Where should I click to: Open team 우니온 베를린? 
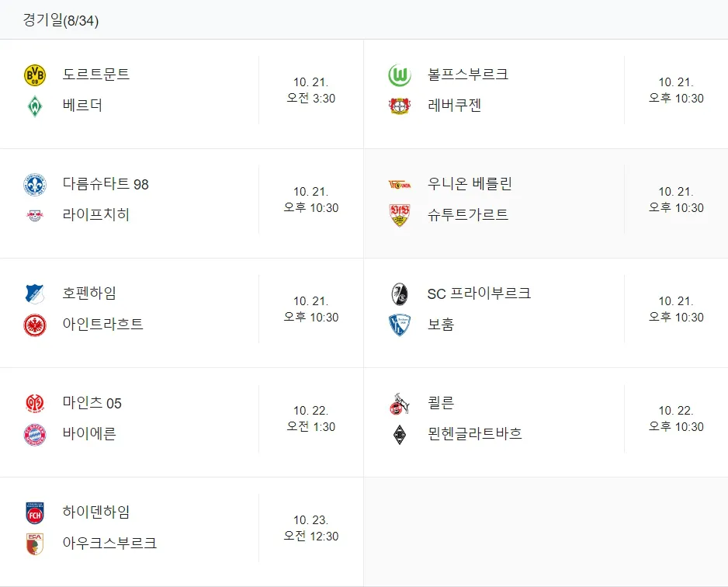point(470,184)
